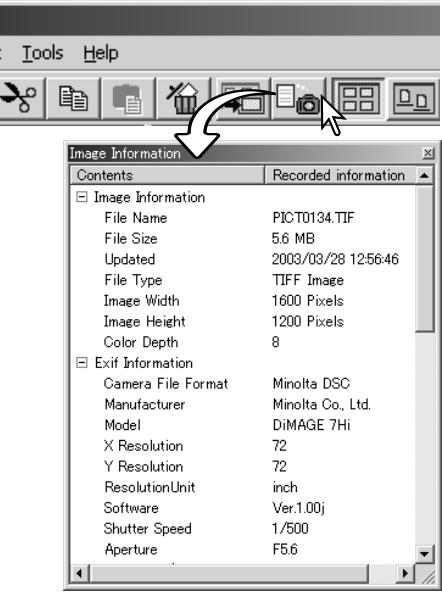Viewport: 442px width, 593px height.
Task: Click the Ver.1.00j value
Action: coord(298,508)
